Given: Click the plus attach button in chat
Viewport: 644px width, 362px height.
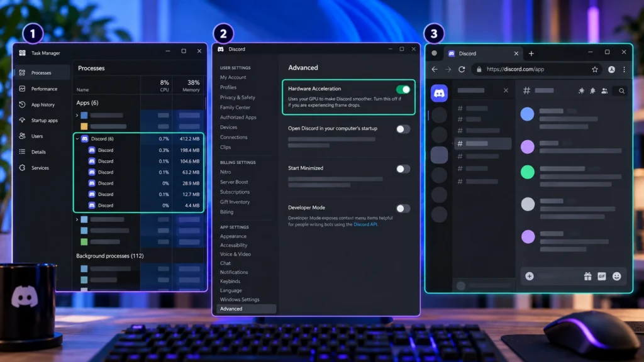Looking at the screenshot, I should 530,277.
